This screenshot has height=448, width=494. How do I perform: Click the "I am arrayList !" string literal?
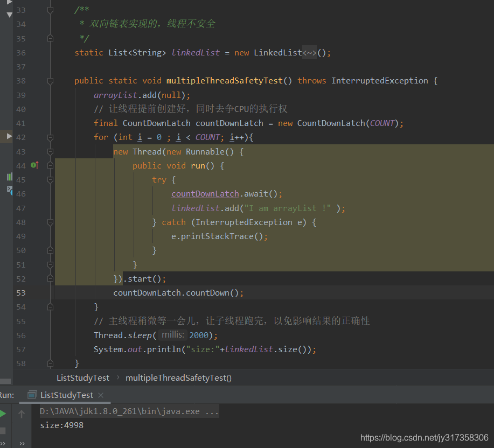click(288, 208)
